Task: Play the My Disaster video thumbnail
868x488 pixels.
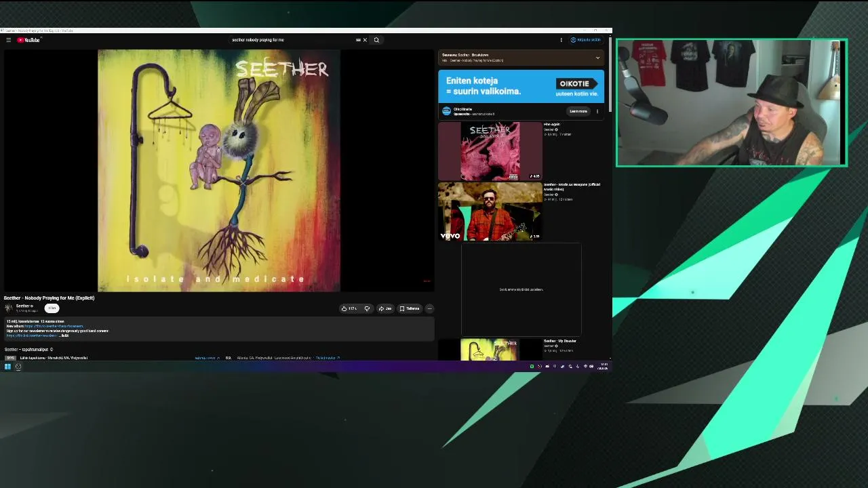Action: coord(490,349)
